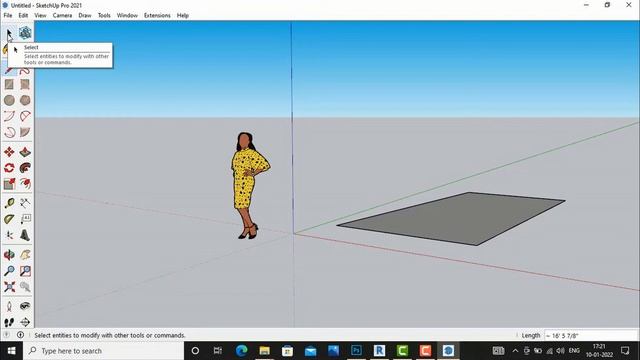Select the Select arrow tool

point(9,33)
